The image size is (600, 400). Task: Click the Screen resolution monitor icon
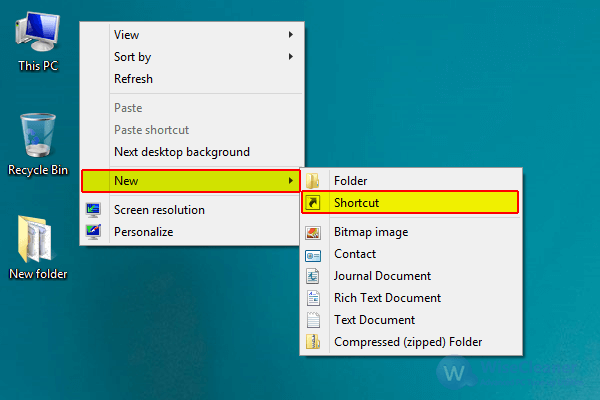pos(93,210)
